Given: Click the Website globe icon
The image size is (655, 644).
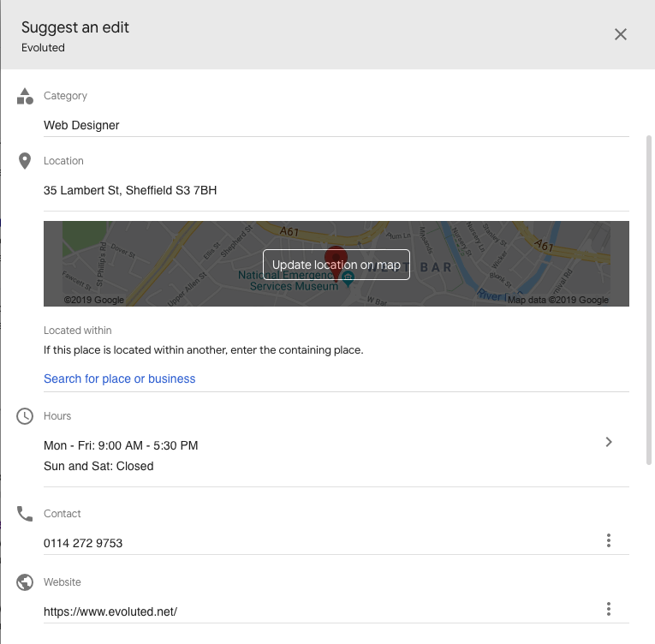Looking at the screenshot, I should (25, 582).
